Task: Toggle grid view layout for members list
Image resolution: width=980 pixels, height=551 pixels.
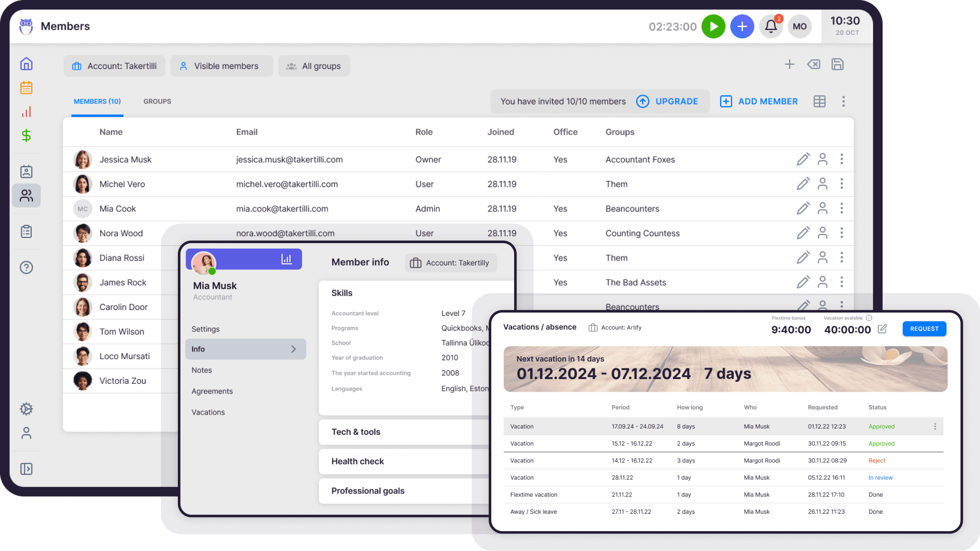Action: 820,101
